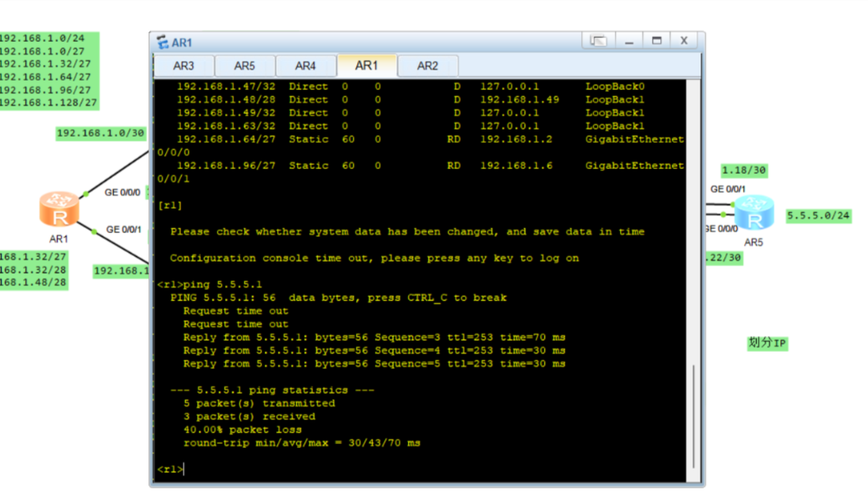The image size is (868, 501).
Task: Switch to the AR5 terminal tab
Action: [x=245, y=66]
